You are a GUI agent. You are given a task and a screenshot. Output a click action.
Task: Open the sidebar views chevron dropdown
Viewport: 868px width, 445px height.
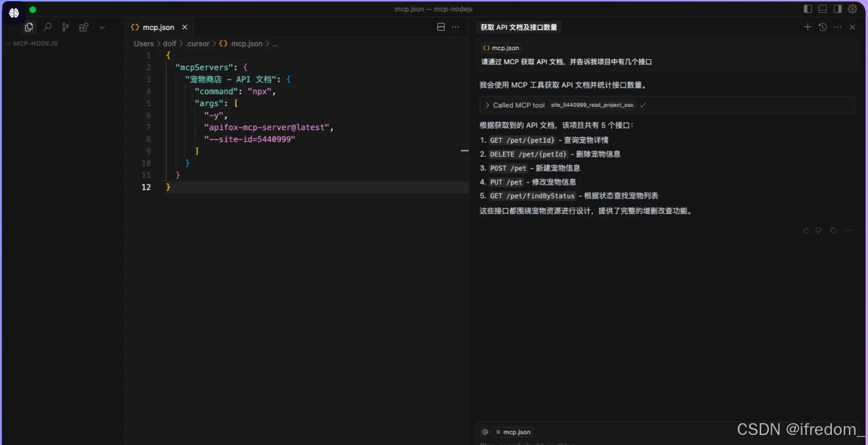click(101, 27)
